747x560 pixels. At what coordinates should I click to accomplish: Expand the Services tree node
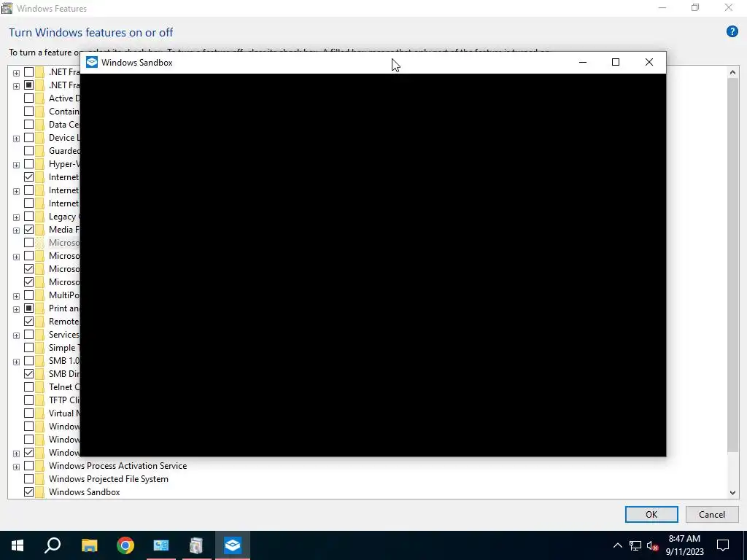point(16,335)
